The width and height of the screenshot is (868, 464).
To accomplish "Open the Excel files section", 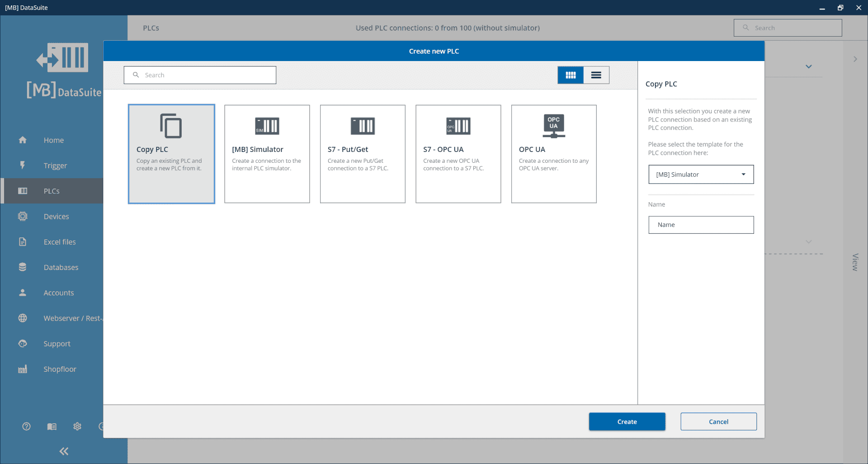I will [x=60, y=242].
